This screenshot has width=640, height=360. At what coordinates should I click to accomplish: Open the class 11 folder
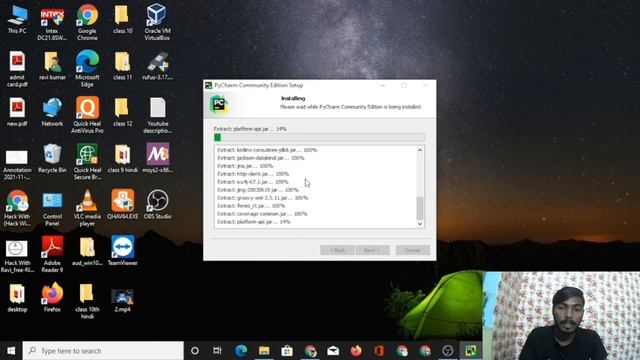[x=122, y=66]
